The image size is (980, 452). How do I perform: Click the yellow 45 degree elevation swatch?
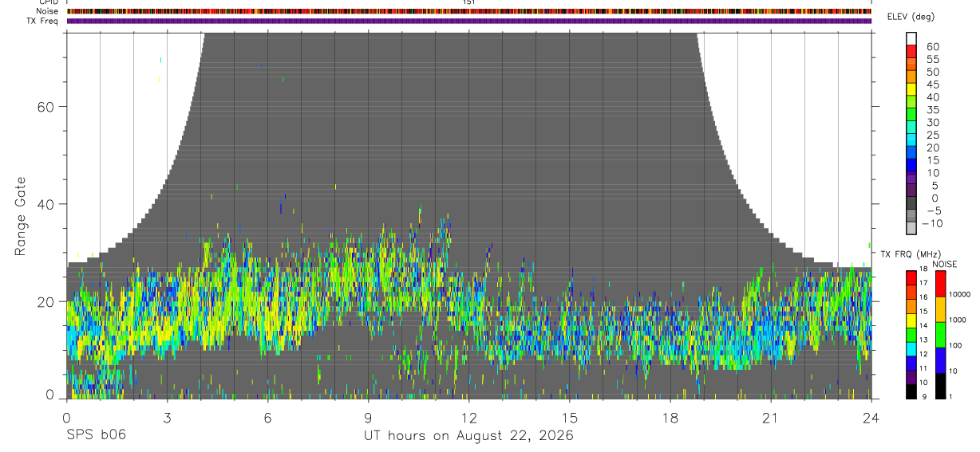click(x=911, y=89)
